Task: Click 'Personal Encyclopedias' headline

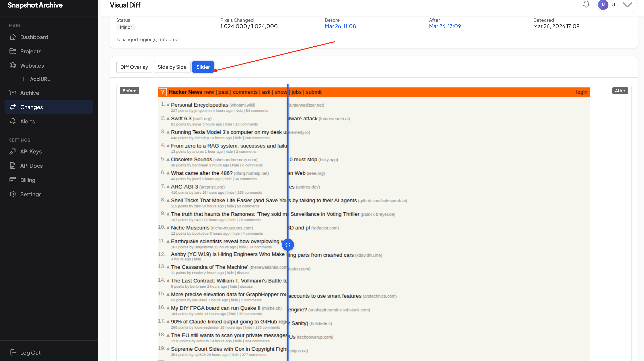Action: pos(200,105)
